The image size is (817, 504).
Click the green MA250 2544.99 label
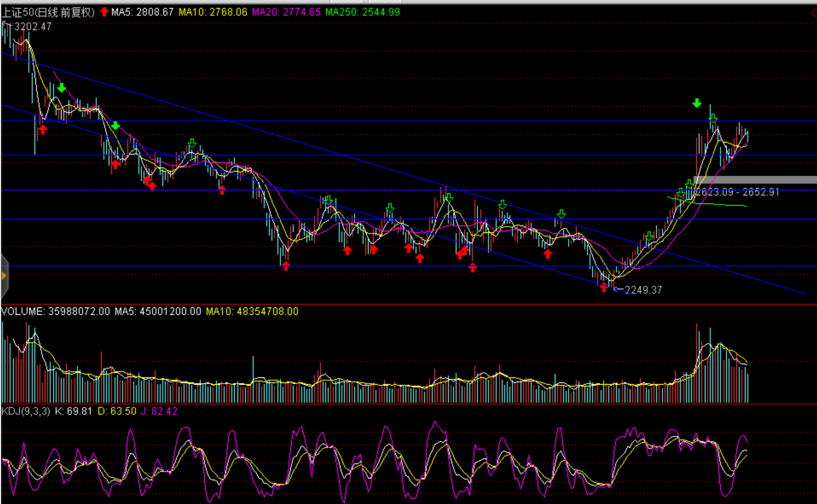pos(362,12)
